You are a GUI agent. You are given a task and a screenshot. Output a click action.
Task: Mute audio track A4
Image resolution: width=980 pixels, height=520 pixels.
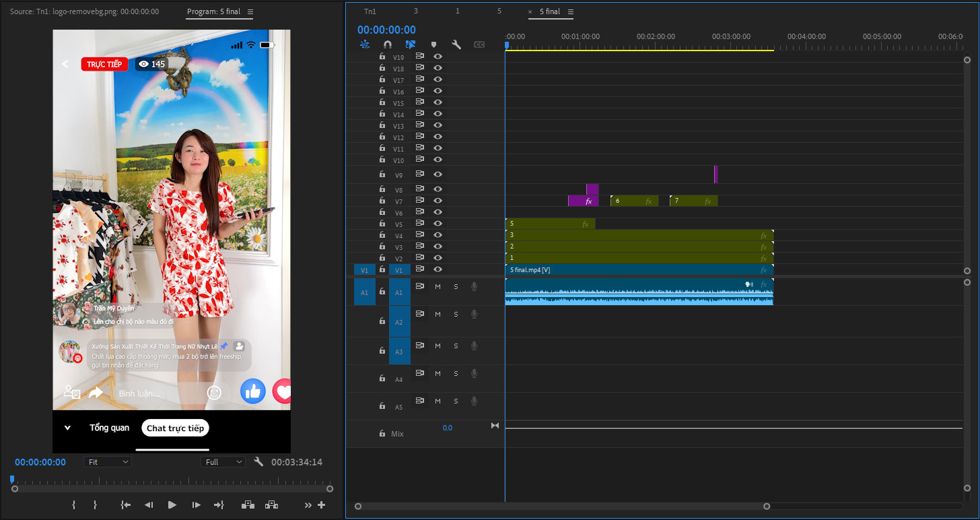coord(438,373)
